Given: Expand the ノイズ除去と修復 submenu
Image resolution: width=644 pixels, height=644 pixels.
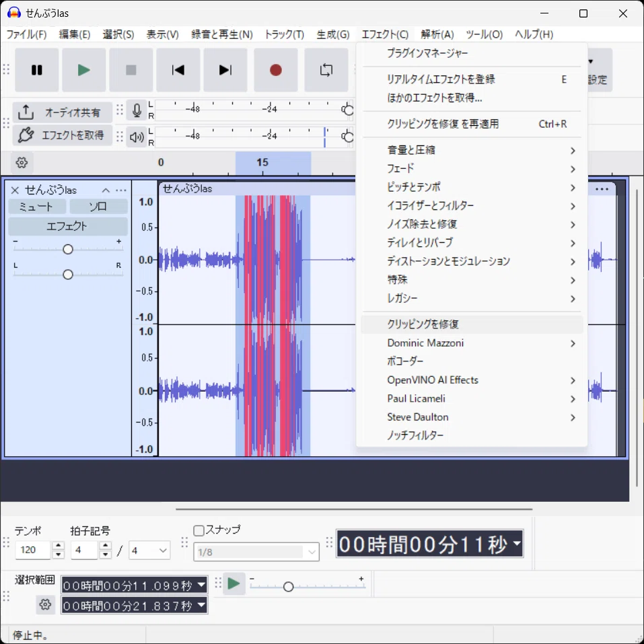Looking at the screenshot, I should 472,224.
